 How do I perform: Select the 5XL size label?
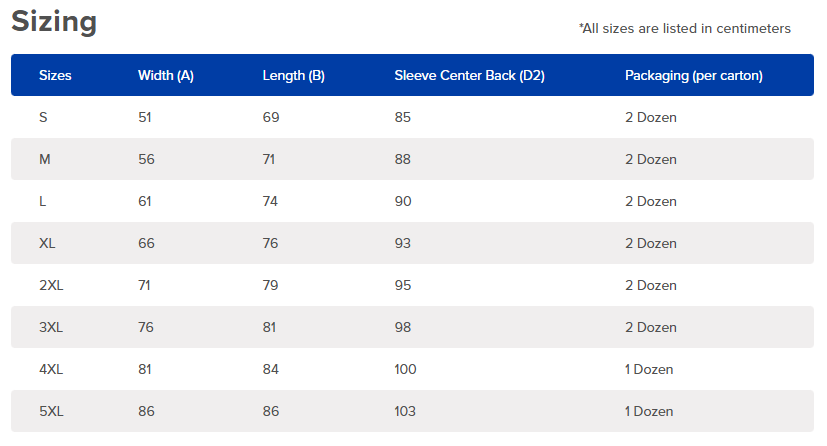click(x=51, y=411)
